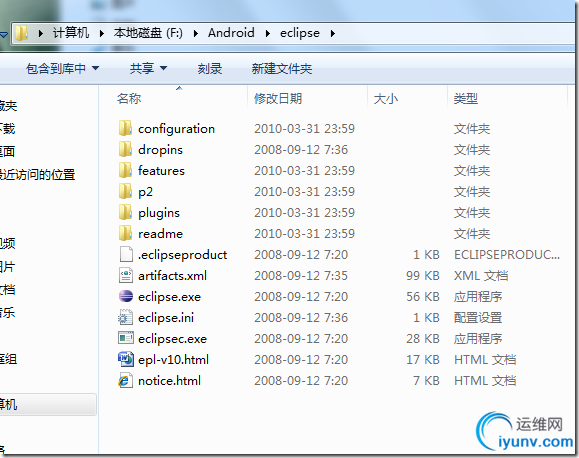Select the plugins folder icon

click(126, 213)
